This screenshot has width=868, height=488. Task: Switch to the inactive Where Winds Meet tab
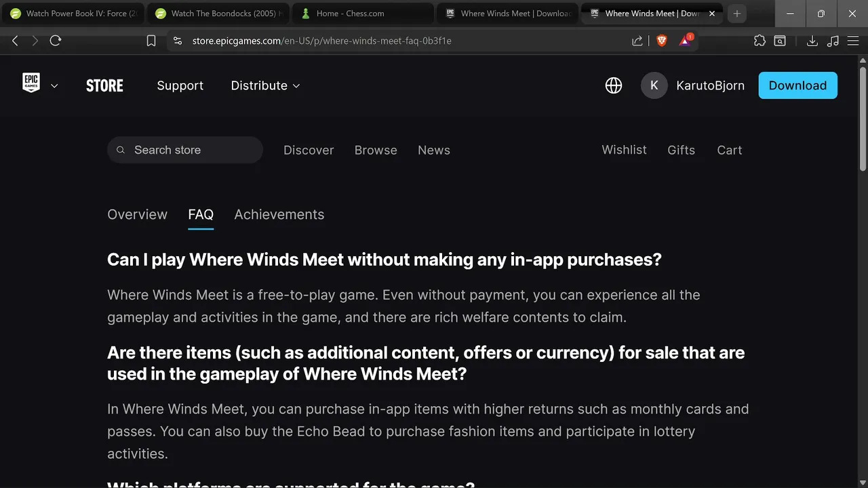pyautogui.click(x=507, y=14)
